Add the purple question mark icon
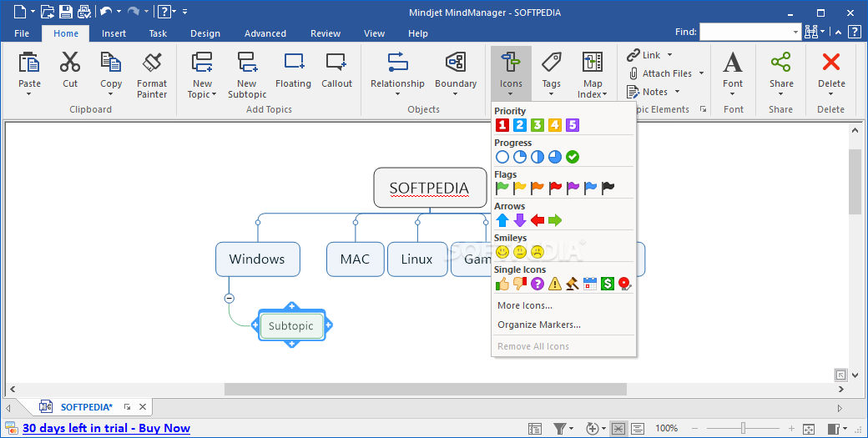The width and height of the screenshot is (868, 438). (537, 284)
